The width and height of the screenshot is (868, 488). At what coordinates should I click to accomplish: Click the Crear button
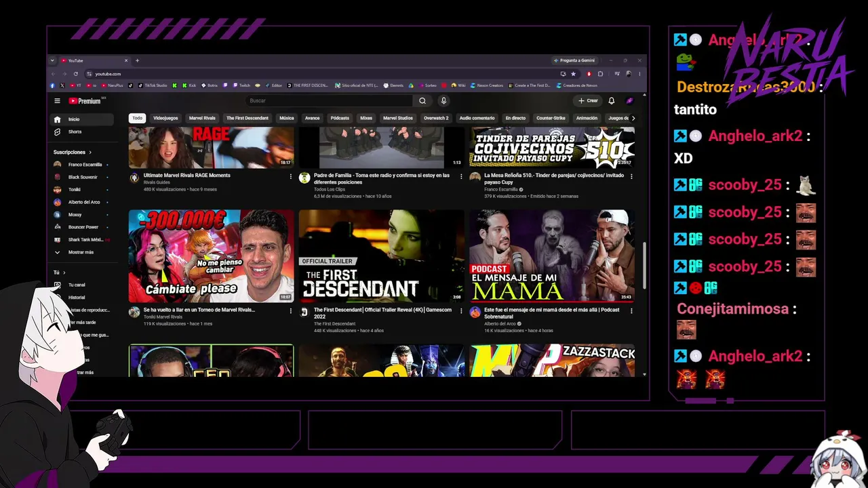[x=588, y=101]
